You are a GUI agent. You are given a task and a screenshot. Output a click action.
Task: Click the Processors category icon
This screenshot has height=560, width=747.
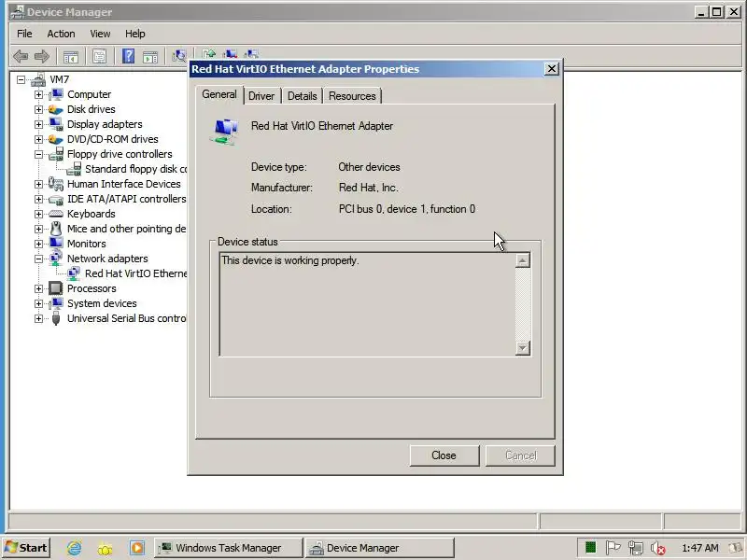[x=56, y=288]
